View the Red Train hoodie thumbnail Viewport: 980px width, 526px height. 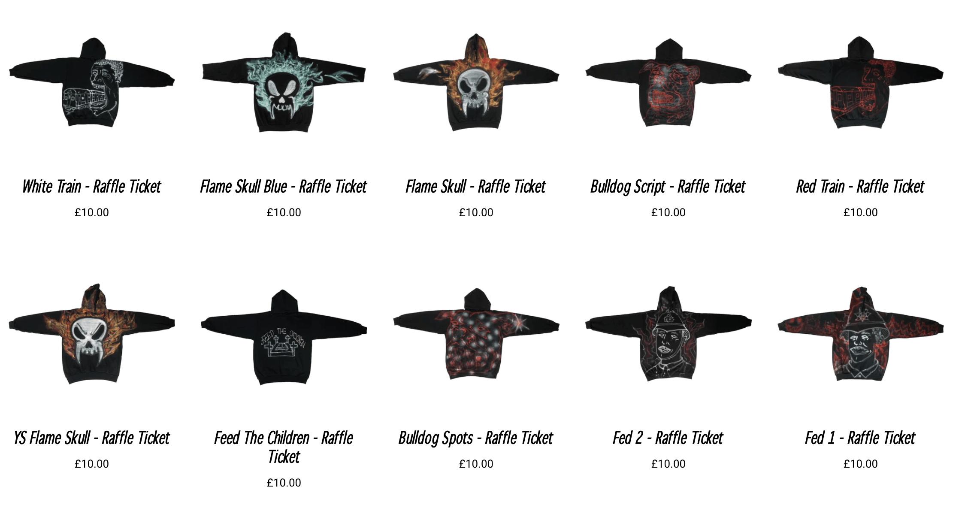[860, 82]
